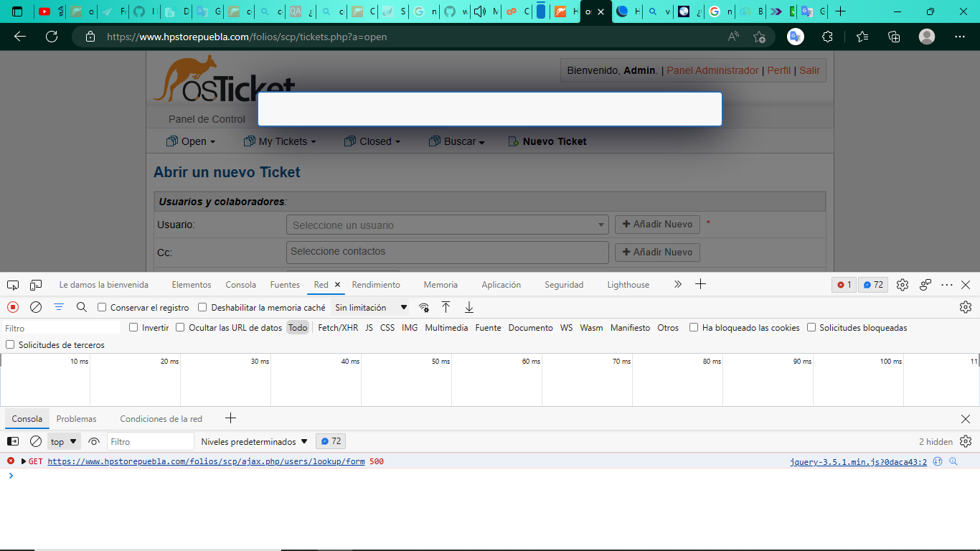
Task: Open the network conditions wifi icon
Action: coord(424,307)
